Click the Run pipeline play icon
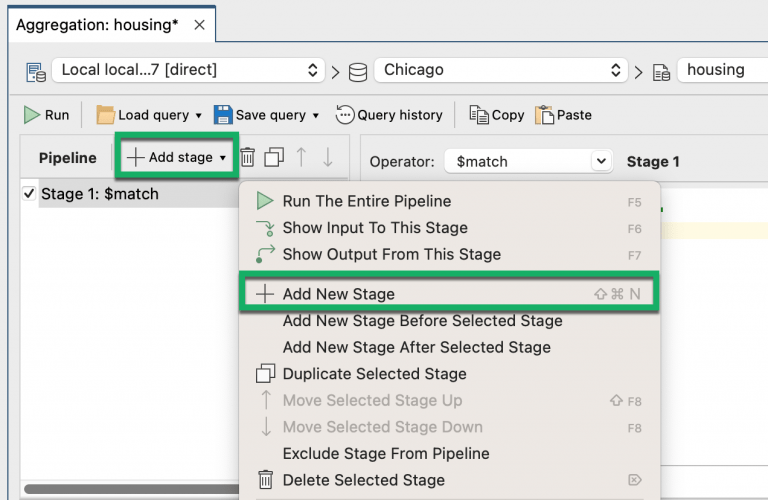The image size is (768, 500). point(32,115)
